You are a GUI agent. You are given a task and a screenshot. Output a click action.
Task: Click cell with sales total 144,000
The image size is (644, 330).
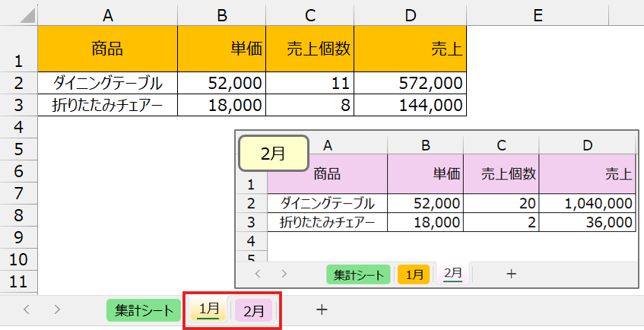(410, 105)
